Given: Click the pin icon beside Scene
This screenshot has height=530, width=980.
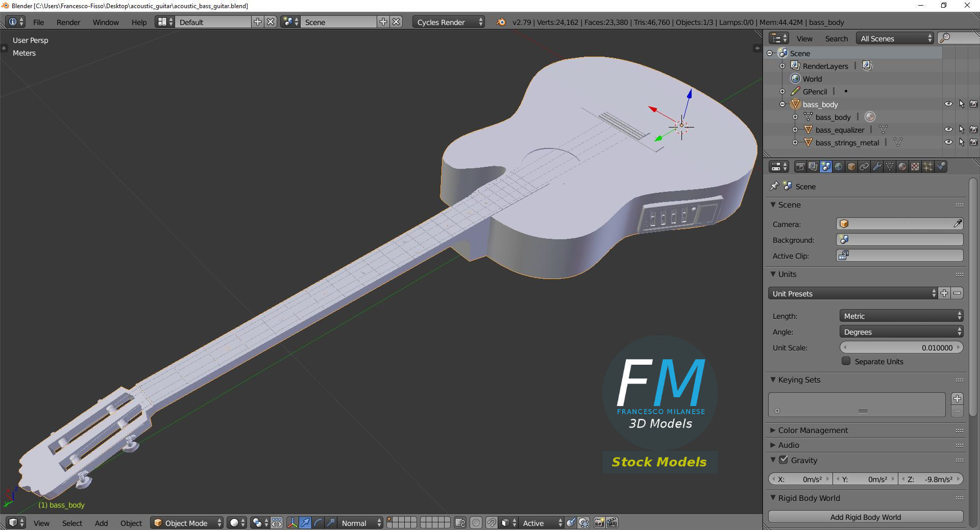Looking at the screenshot, I should [x=774, y=186].
